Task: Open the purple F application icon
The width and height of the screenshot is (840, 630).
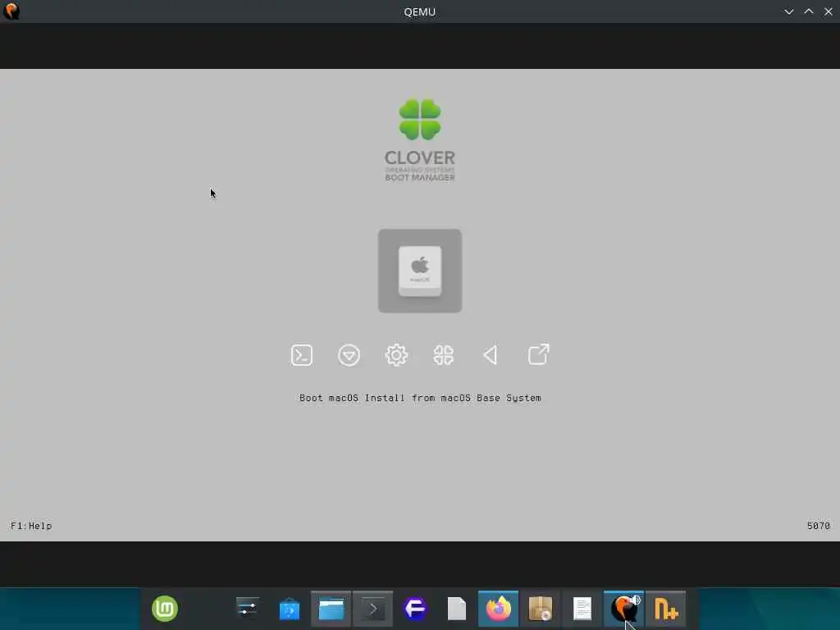Action: (x=415, y=609)
